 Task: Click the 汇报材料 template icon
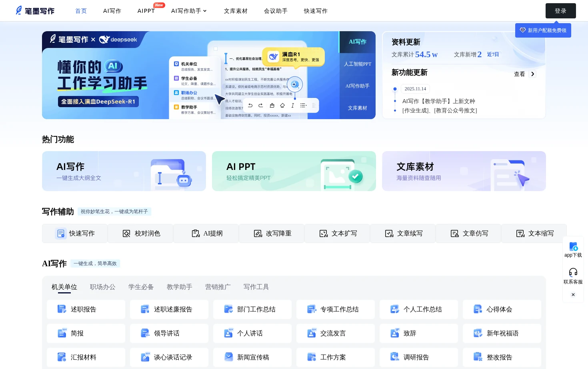(62, 357)
